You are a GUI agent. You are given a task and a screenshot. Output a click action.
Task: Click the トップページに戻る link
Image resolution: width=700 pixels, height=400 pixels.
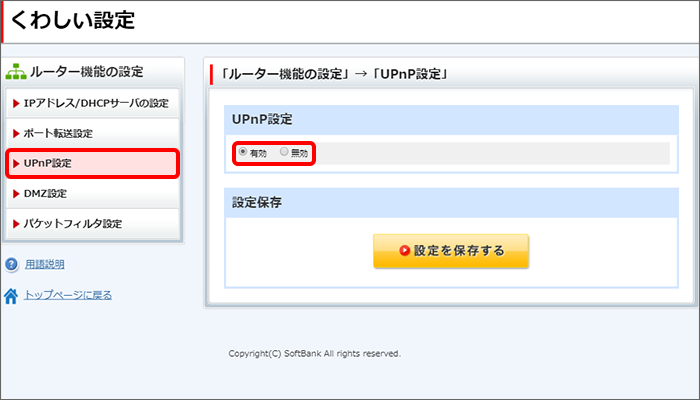point(68,295)
